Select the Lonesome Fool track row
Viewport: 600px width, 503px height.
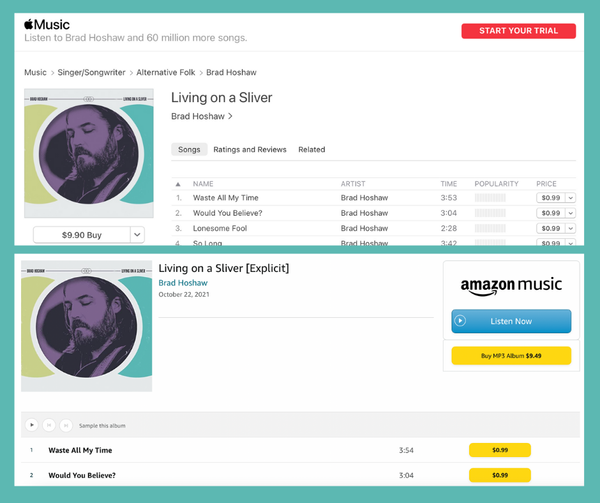coord(373,228)
